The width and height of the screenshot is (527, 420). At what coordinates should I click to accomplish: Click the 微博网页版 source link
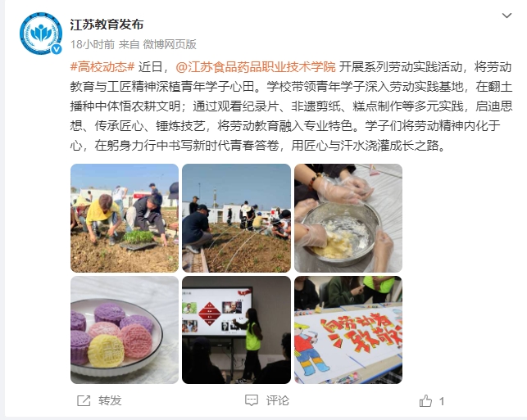pyautogui.click(x=170, y=44)
